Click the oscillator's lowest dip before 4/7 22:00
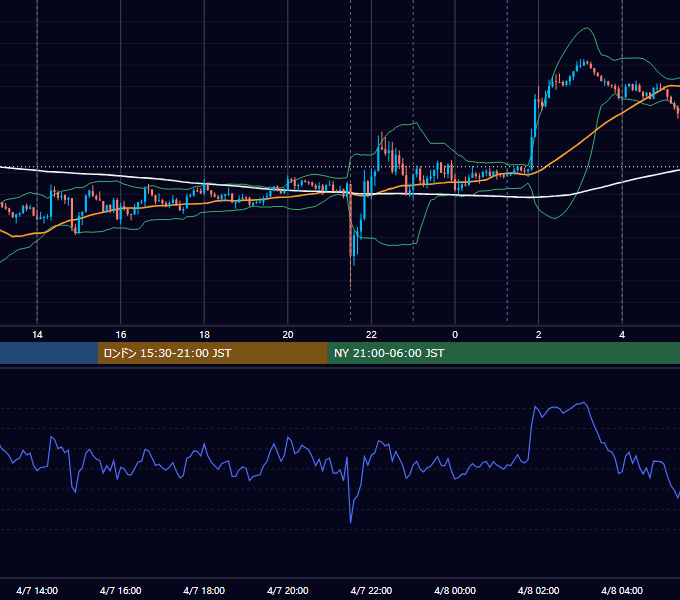 [350, 522]
